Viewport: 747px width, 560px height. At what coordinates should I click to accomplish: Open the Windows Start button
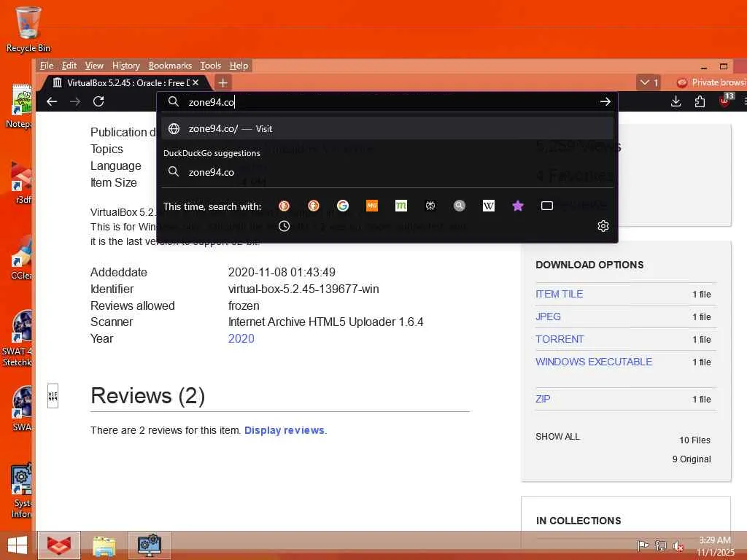pos(18,545)
